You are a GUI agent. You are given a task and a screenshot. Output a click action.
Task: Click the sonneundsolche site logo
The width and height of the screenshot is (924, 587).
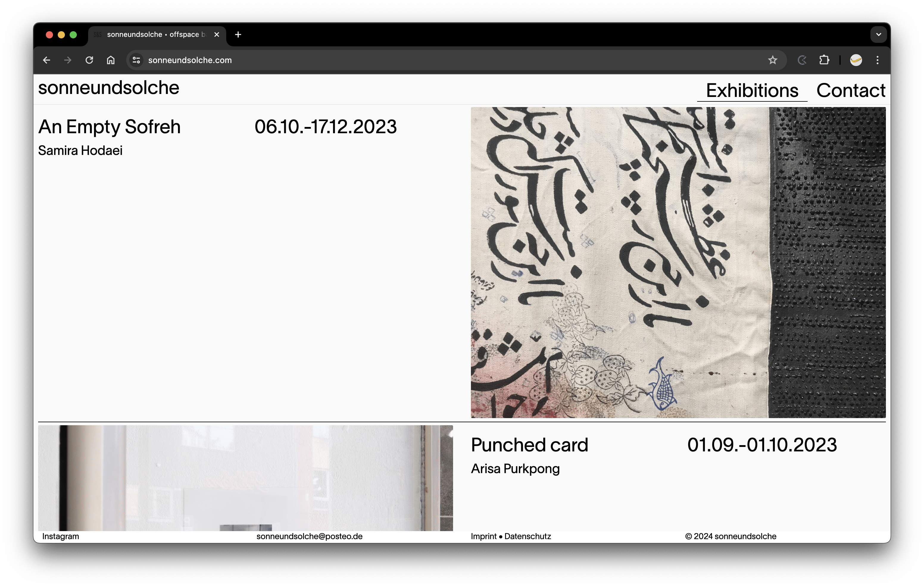(x=109, y=88)
